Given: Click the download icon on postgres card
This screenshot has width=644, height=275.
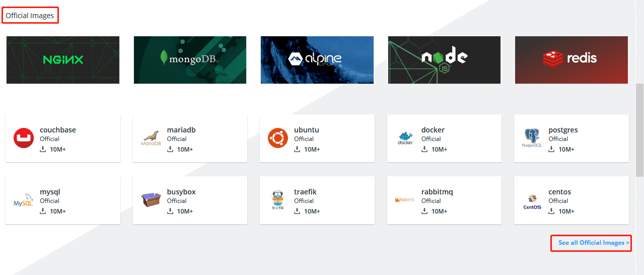Looking at the screenshot, I should coord(551,149).
